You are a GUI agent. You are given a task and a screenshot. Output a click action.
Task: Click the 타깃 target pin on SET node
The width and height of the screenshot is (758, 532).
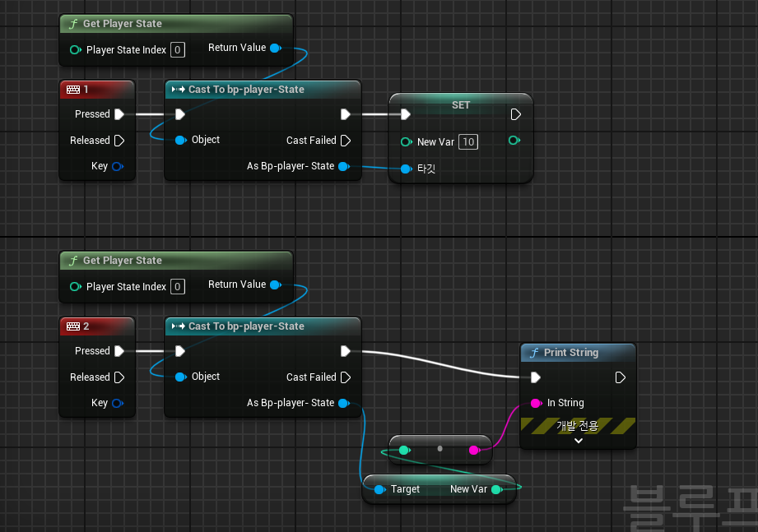406,169
